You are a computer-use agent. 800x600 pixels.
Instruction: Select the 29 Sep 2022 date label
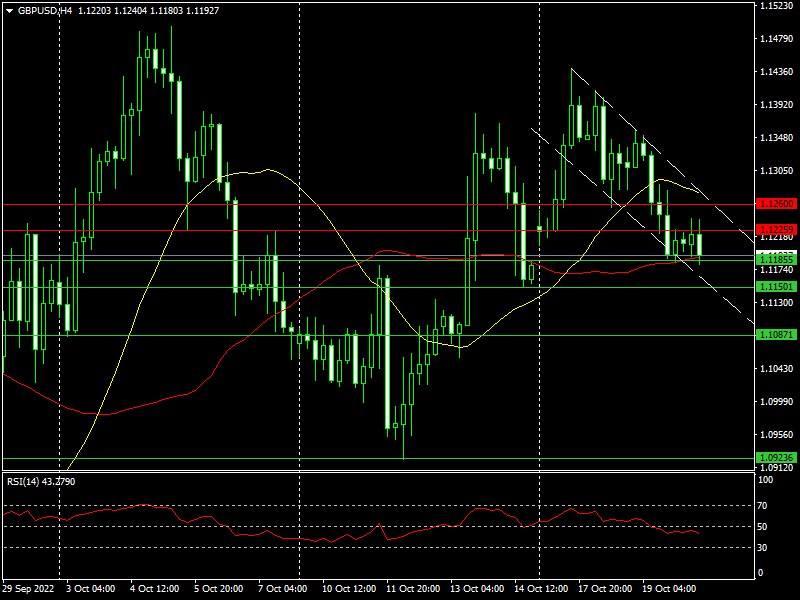coord(28,589)
